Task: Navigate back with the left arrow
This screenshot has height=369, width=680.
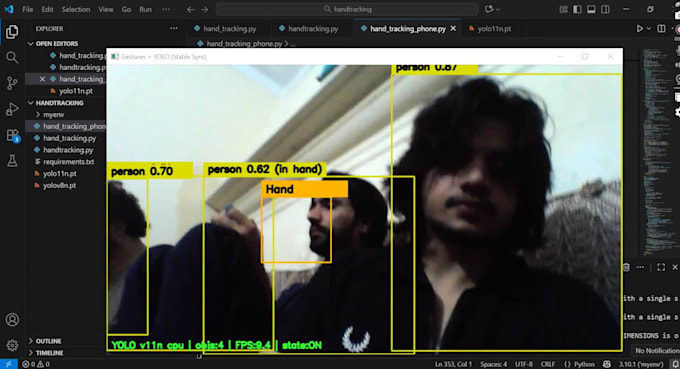Action: pos(190,9)
